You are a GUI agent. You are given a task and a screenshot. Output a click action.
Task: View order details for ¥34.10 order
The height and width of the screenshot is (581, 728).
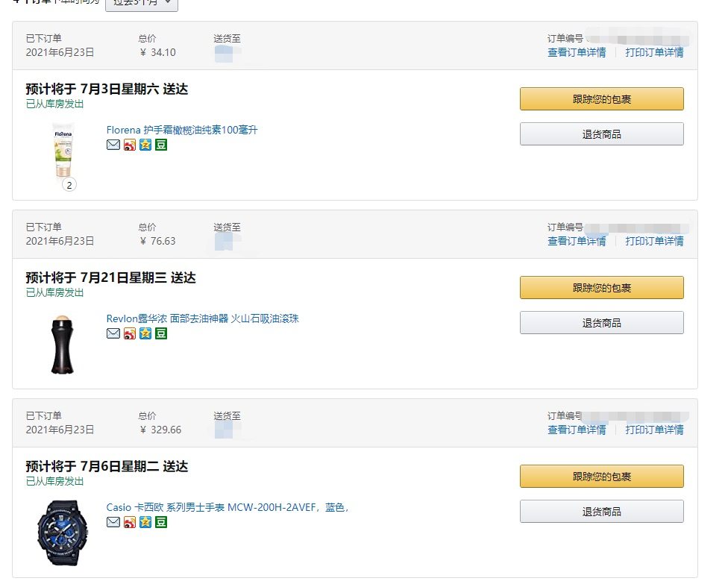point(577,52)
